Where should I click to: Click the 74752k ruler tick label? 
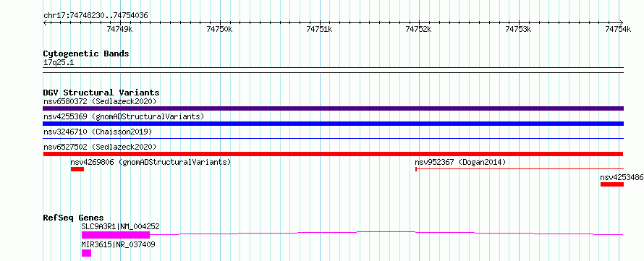pyautogui.click(x=418, y=29)
